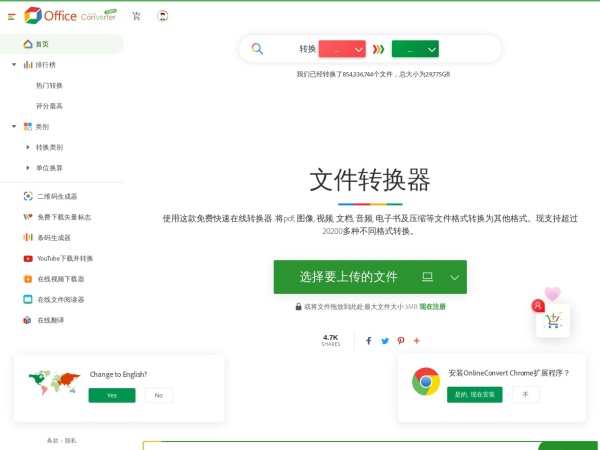600x450 pixels.
Task: Open the shopping cart in the header
Action: point(136,16)
